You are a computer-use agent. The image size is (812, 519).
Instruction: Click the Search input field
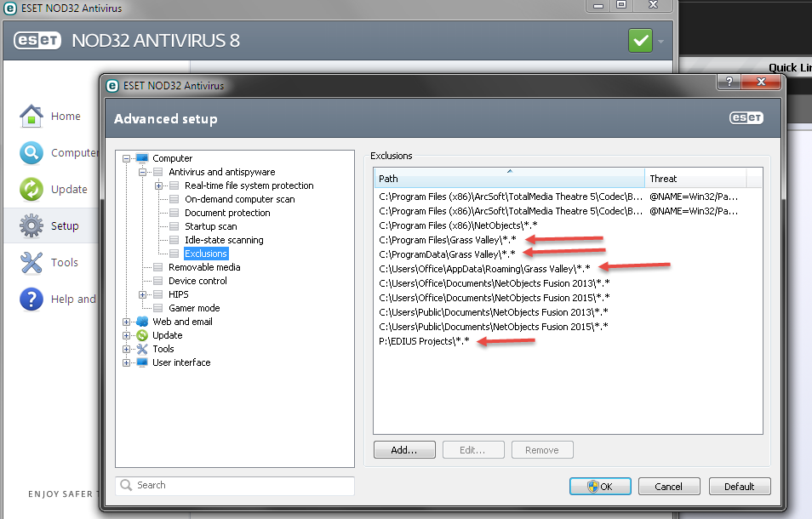235,485
